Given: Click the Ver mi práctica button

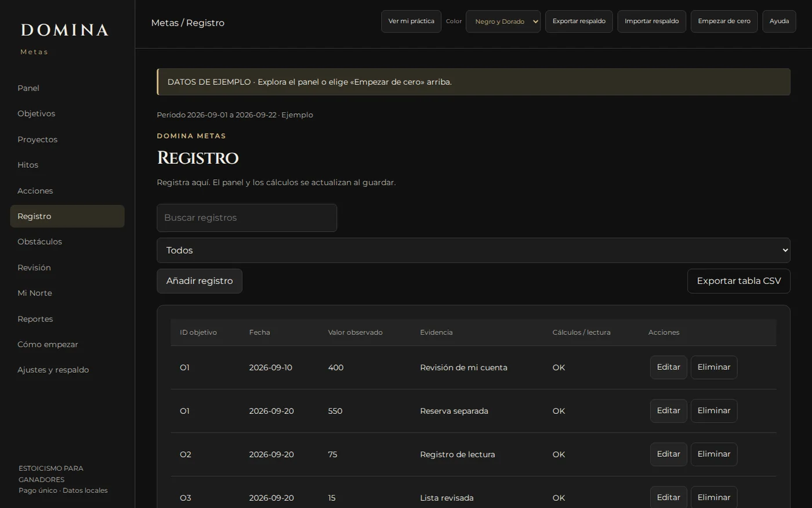Looking at the screenshot, I should coord(411,21).
